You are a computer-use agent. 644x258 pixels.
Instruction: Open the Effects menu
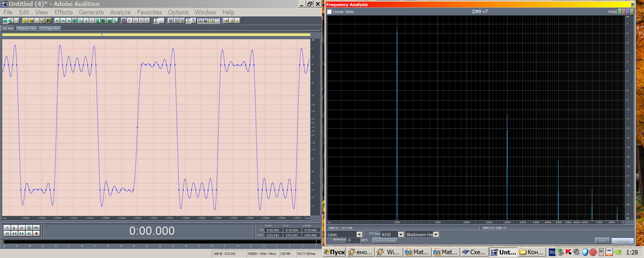click(63, 12)
